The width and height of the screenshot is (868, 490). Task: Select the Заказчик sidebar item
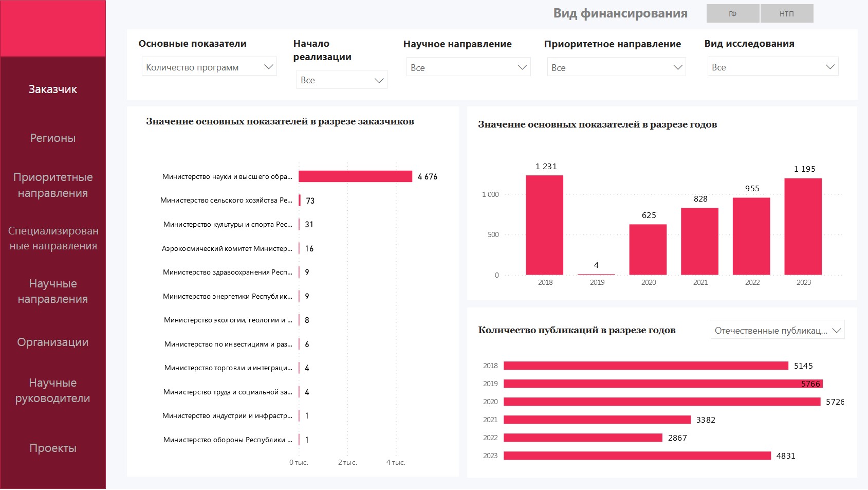coord(53,89)
